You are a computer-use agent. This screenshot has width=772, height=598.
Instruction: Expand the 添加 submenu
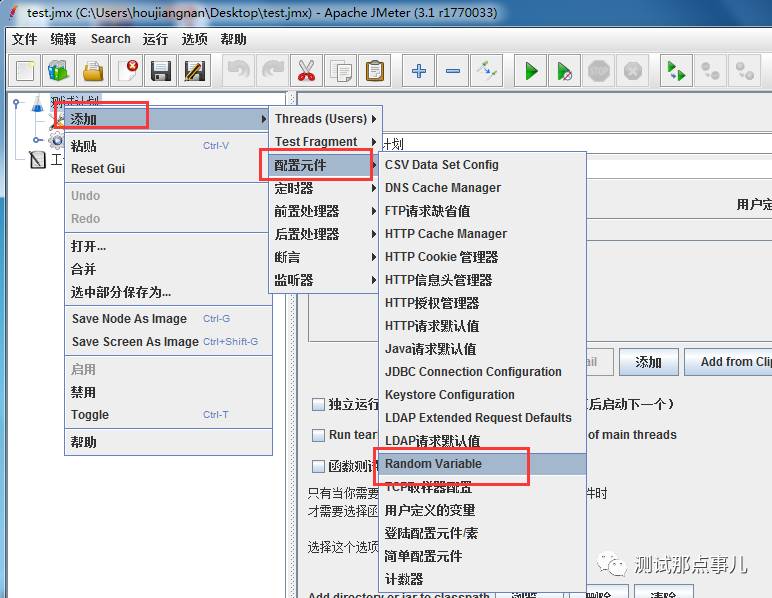point(166,119)
